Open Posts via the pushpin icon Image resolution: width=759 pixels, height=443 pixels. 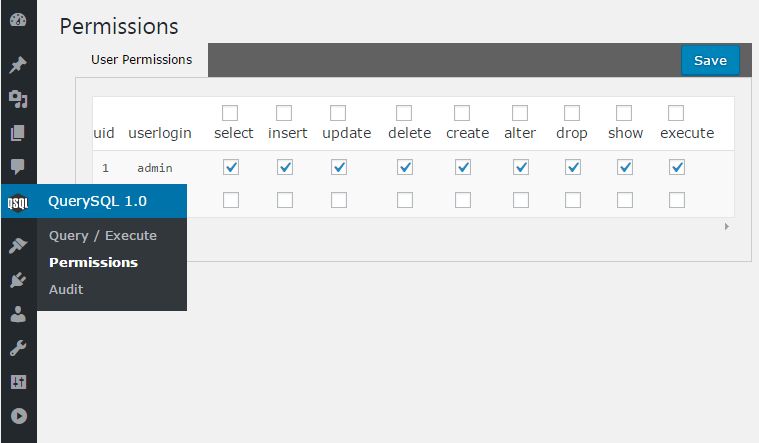tap(18, 66)
